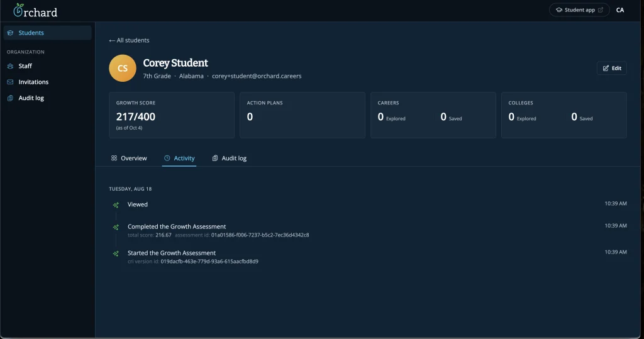Click the sidebar Audit log clipboard icon
Viewport: 644px width, 339px height.
[10, 97]
